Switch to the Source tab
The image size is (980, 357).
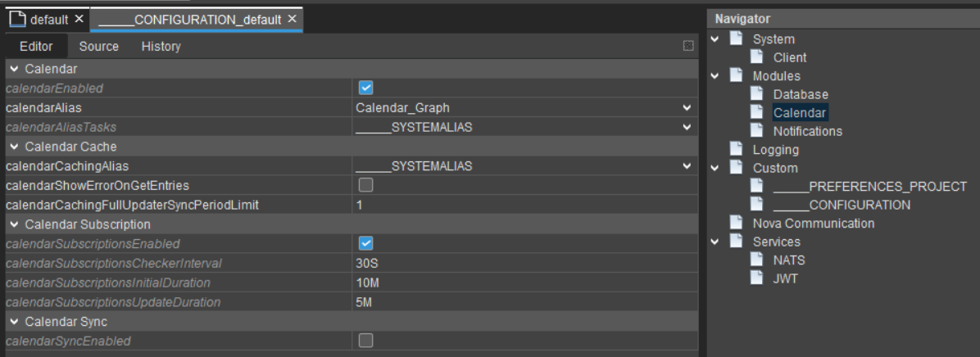tap(99, 46)
